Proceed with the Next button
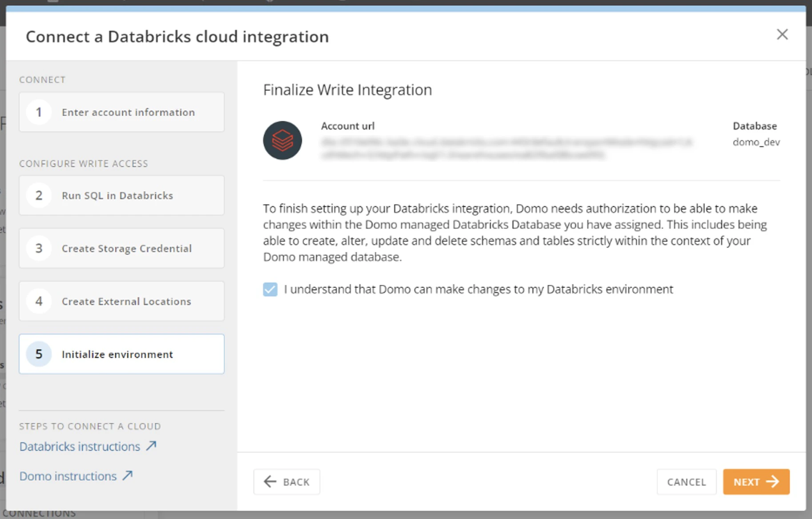Screen dimensions: 812x519 (x=756, y=482)
